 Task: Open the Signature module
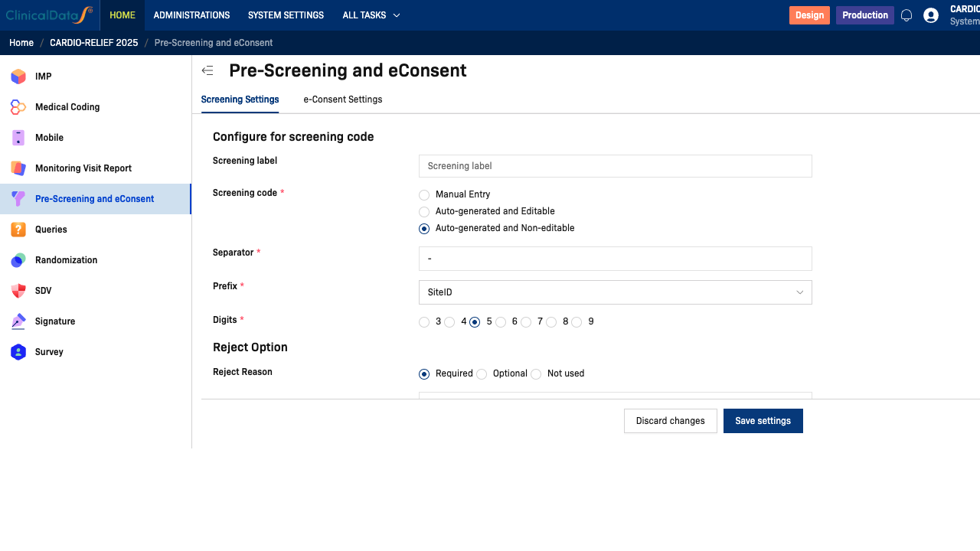coord(55,321)
